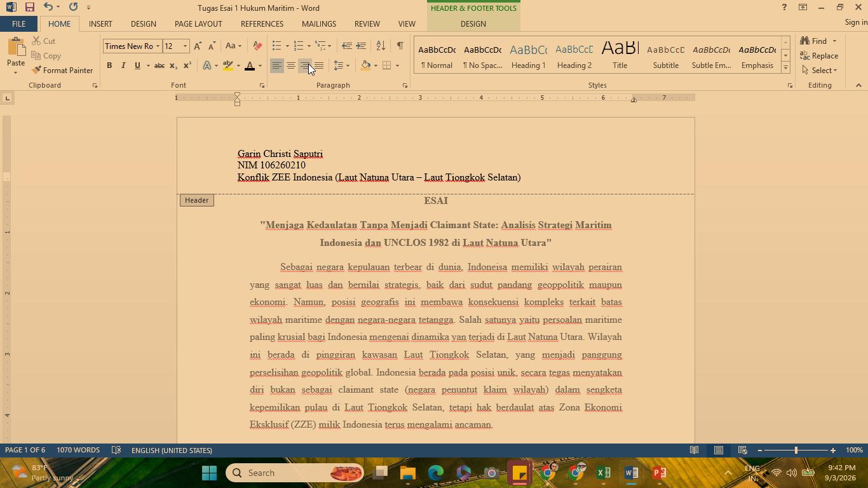
Task: Open the REFERENCES ribbon tab
Action: pos(262,24)
